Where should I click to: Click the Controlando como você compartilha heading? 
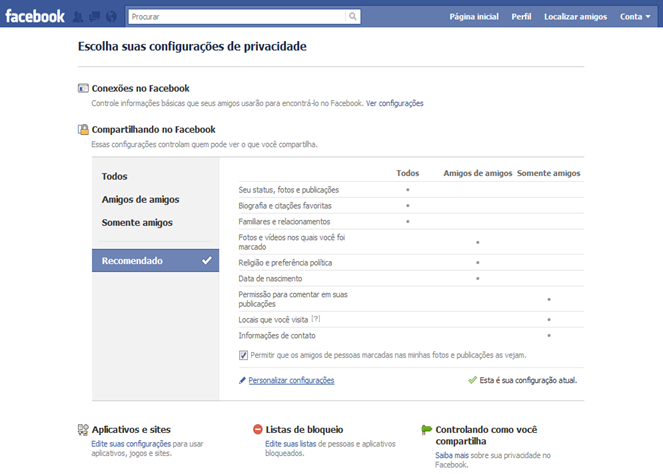point(486,436)
